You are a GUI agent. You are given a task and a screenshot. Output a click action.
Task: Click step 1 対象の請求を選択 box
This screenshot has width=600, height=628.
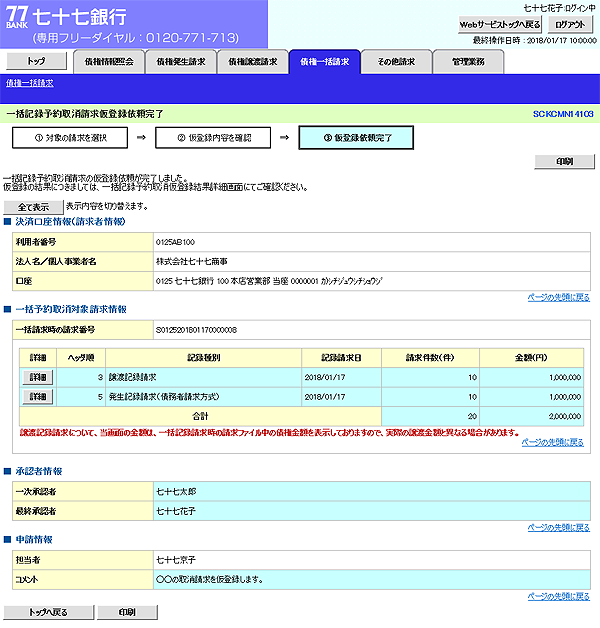[x=70, y=138]
